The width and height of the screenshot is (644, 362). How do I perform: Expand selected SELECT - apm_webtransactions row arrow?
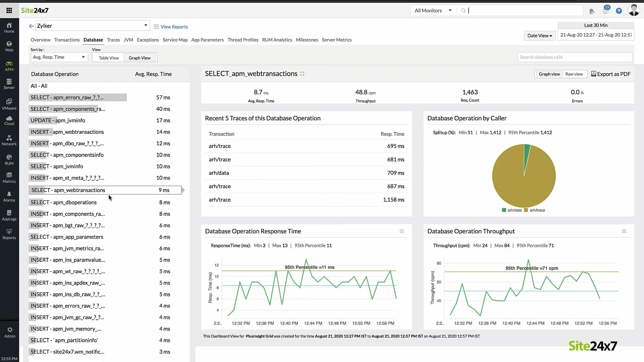tap(183, 190)
